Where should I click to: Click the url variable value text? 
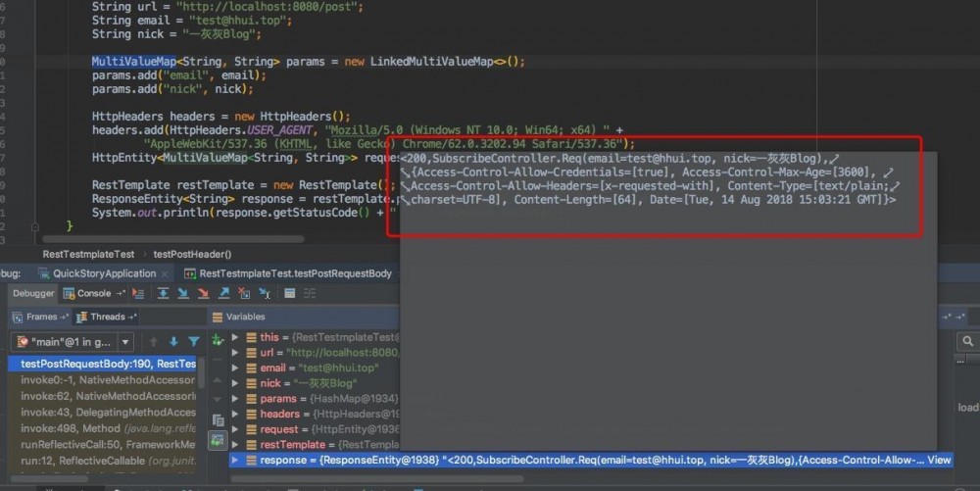[x=343, y=352]
